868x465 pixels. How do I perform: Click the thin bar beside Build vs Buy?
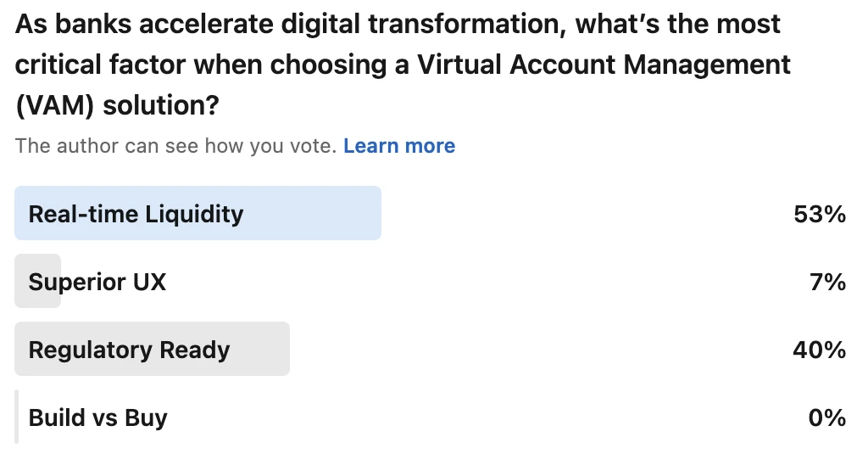(16, 417)
